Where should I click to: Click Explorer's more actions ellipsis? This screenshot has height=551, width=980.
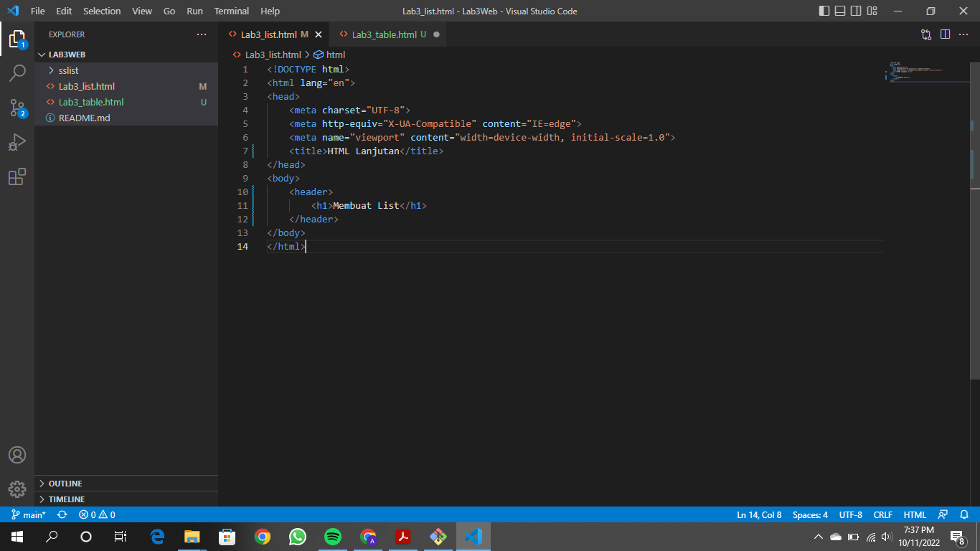[x=202, y=34]
